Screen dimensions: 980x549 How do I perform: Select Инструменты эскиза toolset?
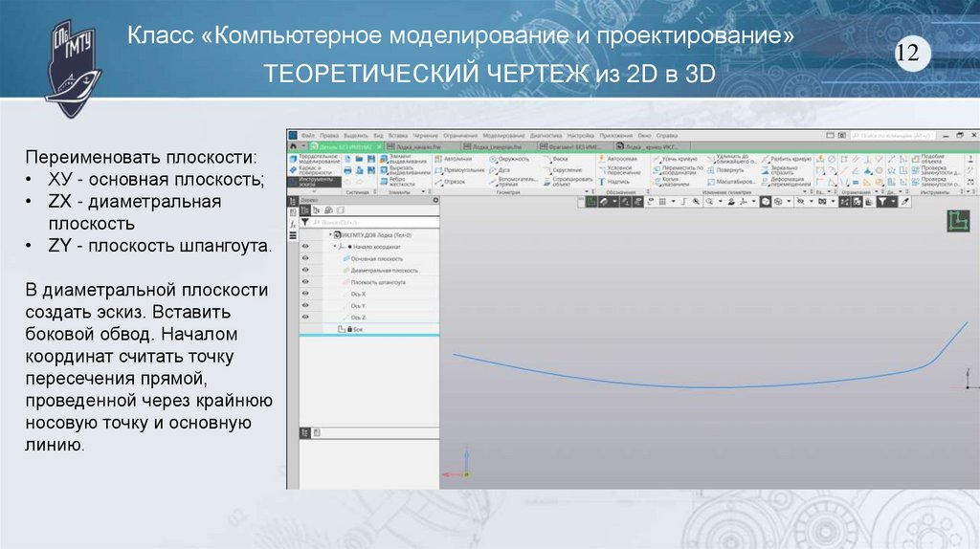pyautogui.click(x=314, y=182)
